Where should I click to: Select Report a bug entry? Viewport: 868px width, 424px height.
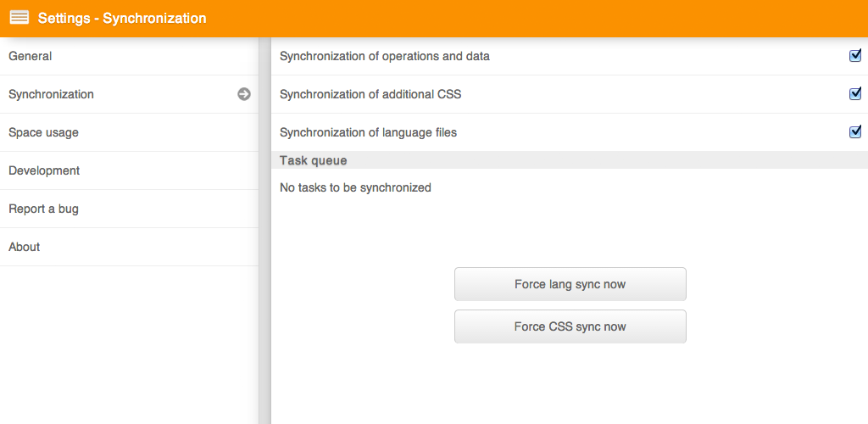[129, 209]
